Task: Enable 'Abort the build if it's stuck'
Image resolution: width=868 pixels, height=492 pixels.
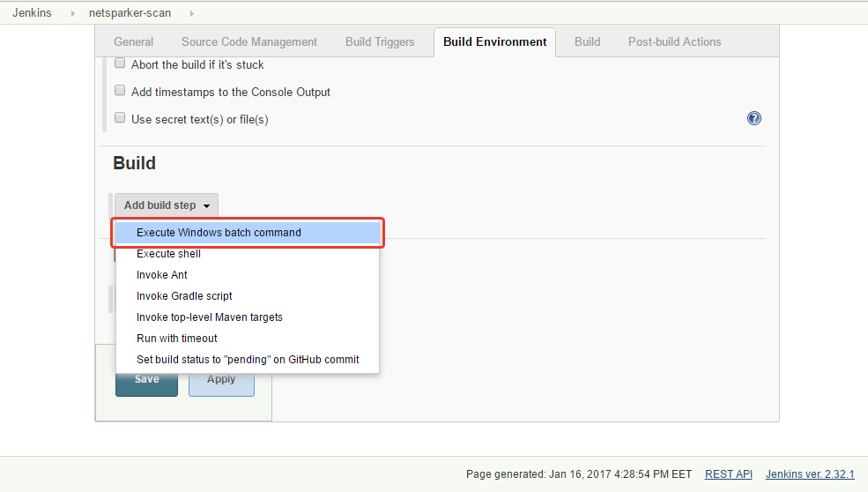Action: [x=120, y=63]
